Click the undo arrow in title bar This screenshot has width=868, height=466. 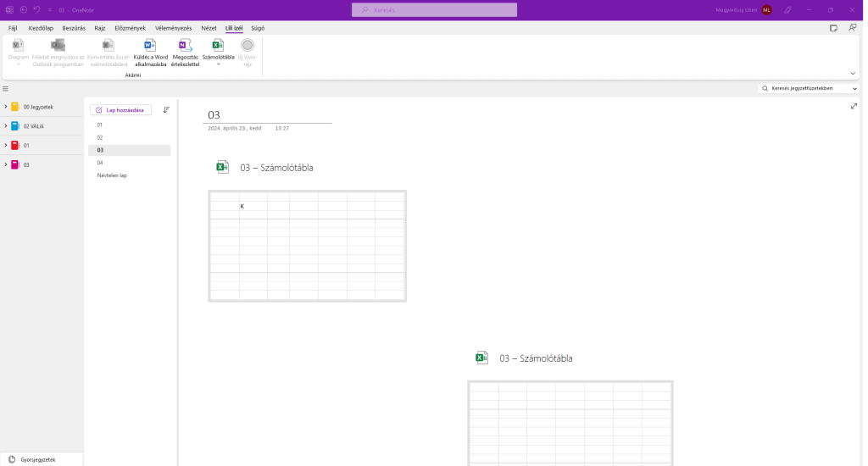tap(36, 9)
